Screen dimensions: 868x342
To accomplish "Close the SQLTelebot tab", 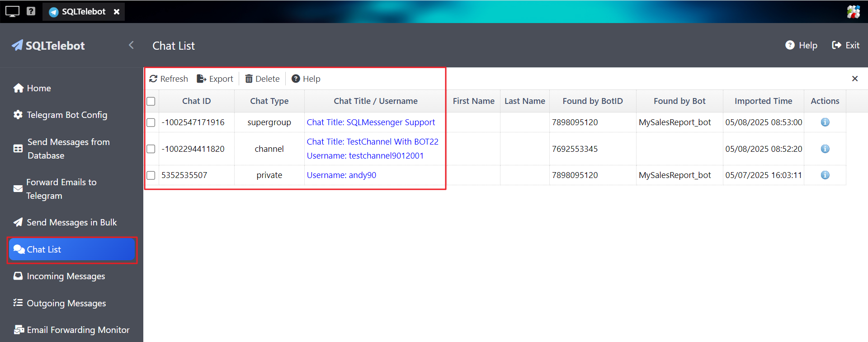I will [117, 12].
